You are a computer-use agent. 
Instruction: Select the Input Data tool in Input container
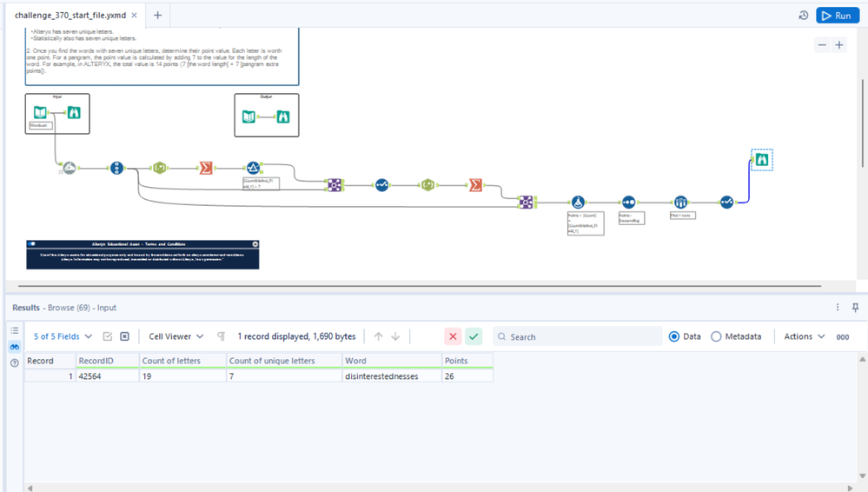tap(40, 113)
